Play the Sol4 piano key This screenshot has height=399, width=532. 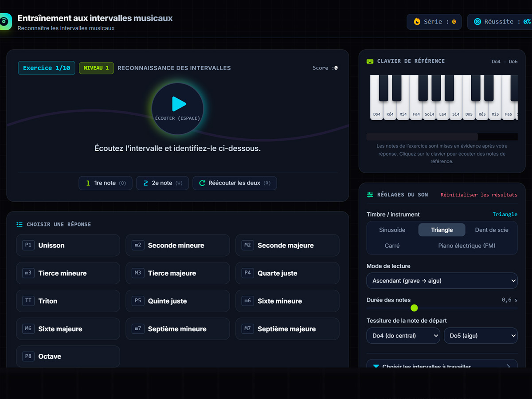(x=429, y=111)
